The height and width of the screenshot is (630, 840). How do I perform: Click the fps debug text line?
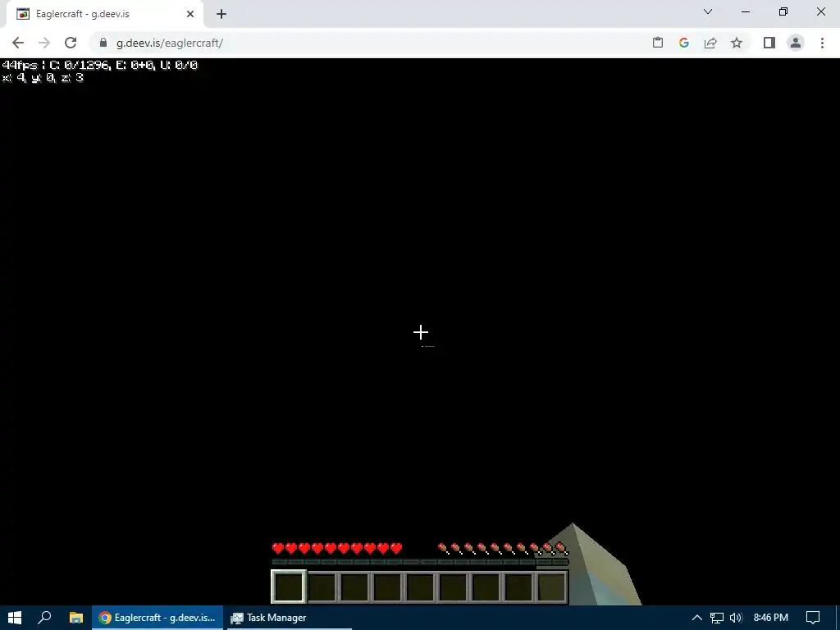[x=100, y=65]
